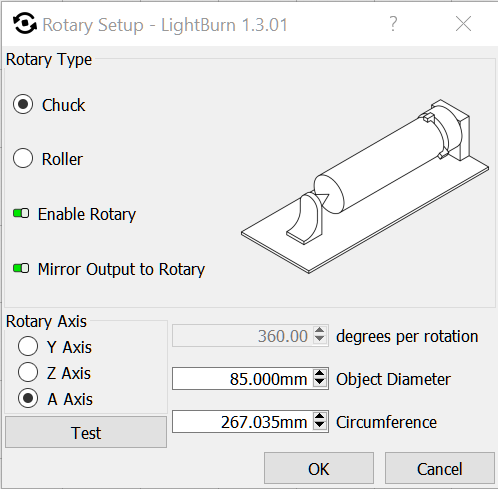Viewport: 498px width, 489px height.
Task: Choose Y Axis as rotary axis
Action: (x=28, y=346)
